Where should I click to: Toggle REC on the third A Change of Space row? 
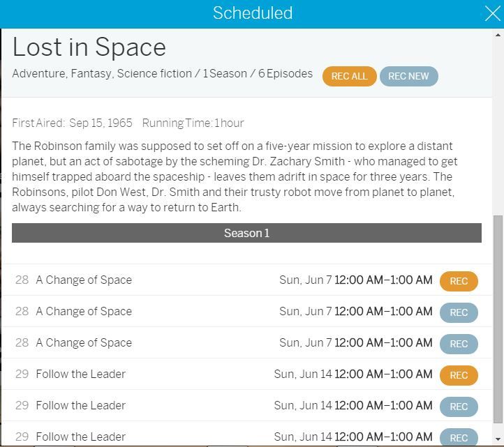[x=459, y=344]
